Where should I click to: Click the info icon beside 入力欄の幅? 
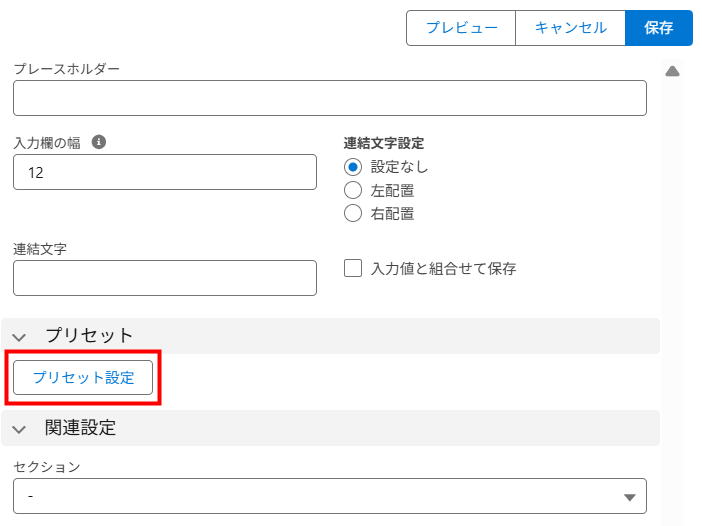pyautogui.click(x=99, y=142)
